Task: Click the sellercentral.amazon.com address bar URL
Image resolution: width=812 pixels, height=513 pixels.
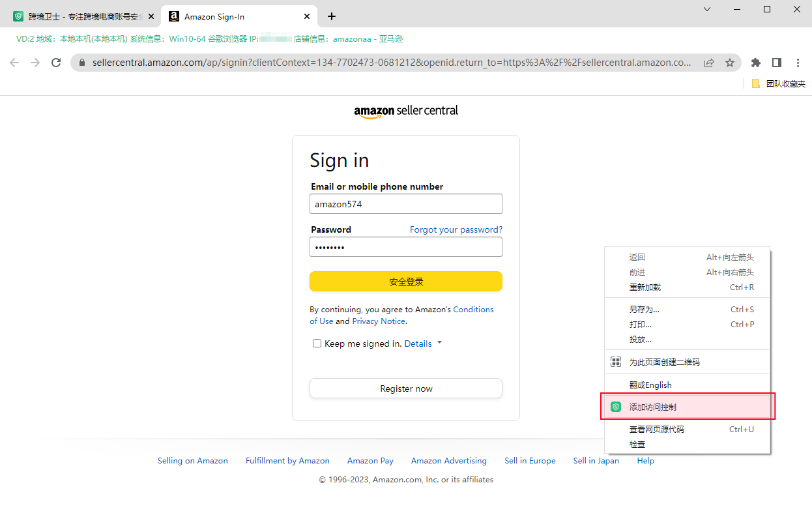Action: pos(391,63)
